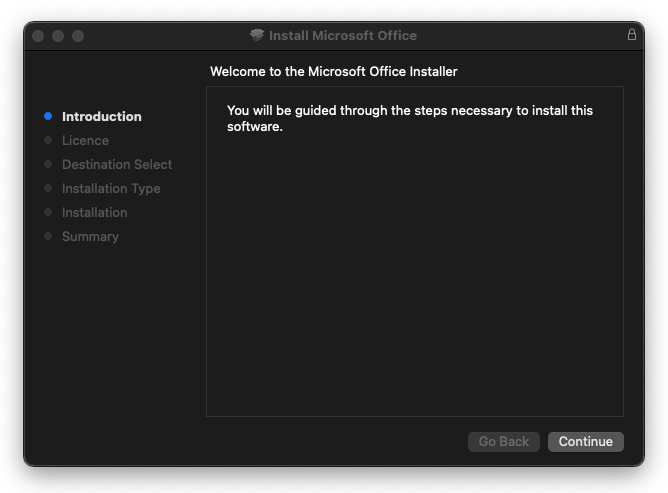Screen dimensions: 668x493
Task: Click the Continue button
Action: click(x=585, y=442)
